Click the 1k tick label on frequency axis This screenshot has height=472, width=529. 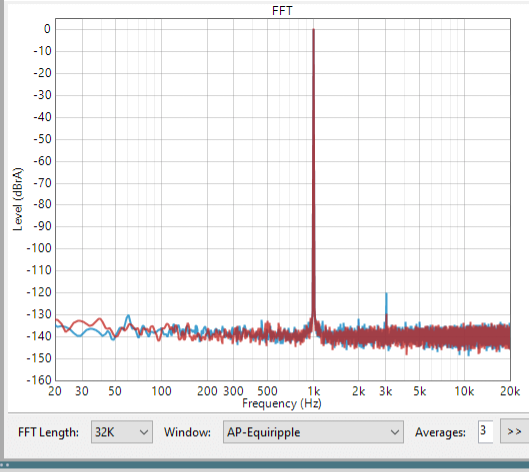click(x=314, y=391)
